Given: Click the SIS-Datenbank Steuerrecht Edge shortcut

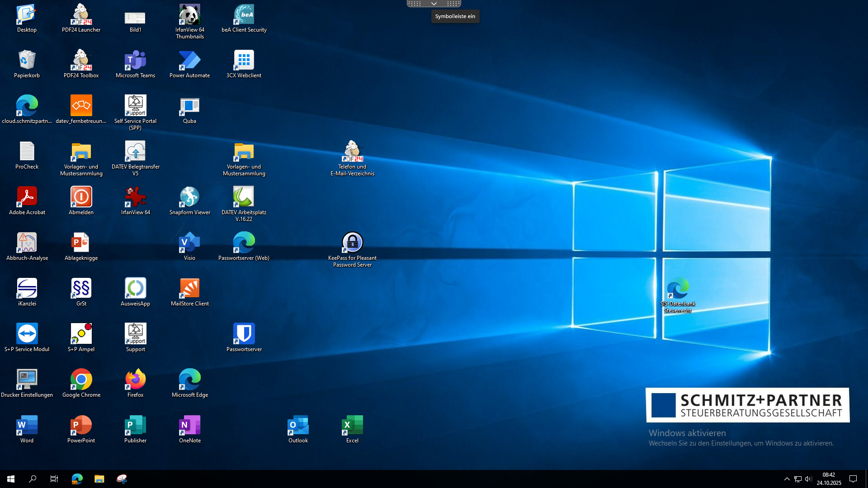Looking at the screenshot, I should point(678,288).
